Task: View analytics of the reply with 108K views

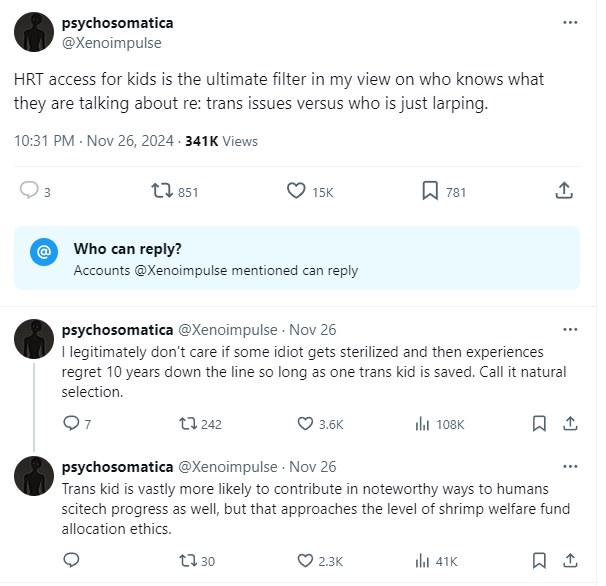Action: 422,424
